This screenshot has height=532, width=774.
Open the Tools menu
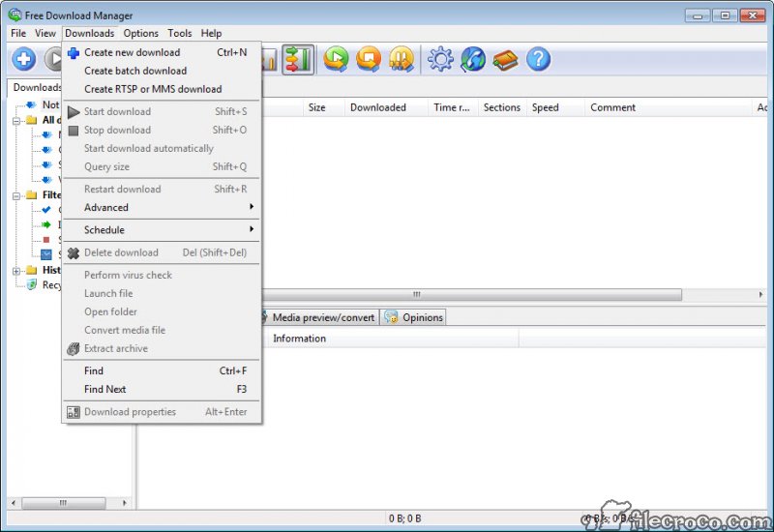point(180,33)
